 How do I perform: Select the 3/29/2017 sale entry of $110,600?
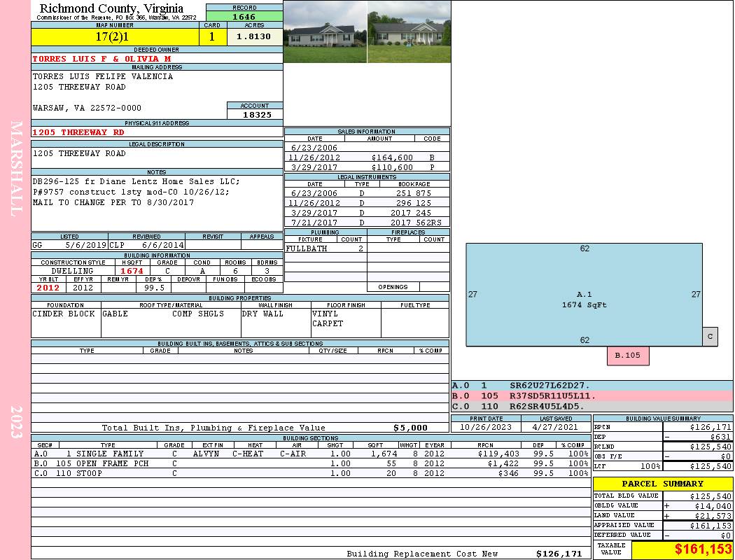click(x=367, y=168)
